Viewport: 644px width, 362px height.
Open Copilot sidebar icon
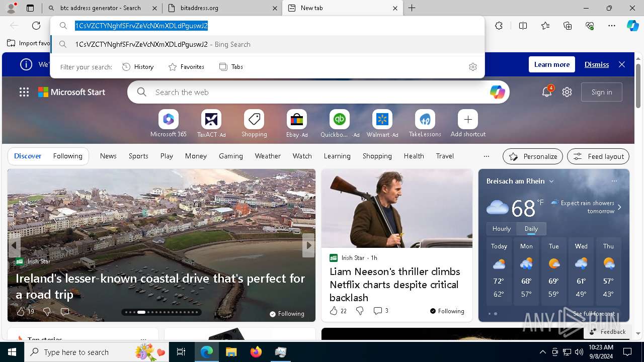tap(632, 26)
